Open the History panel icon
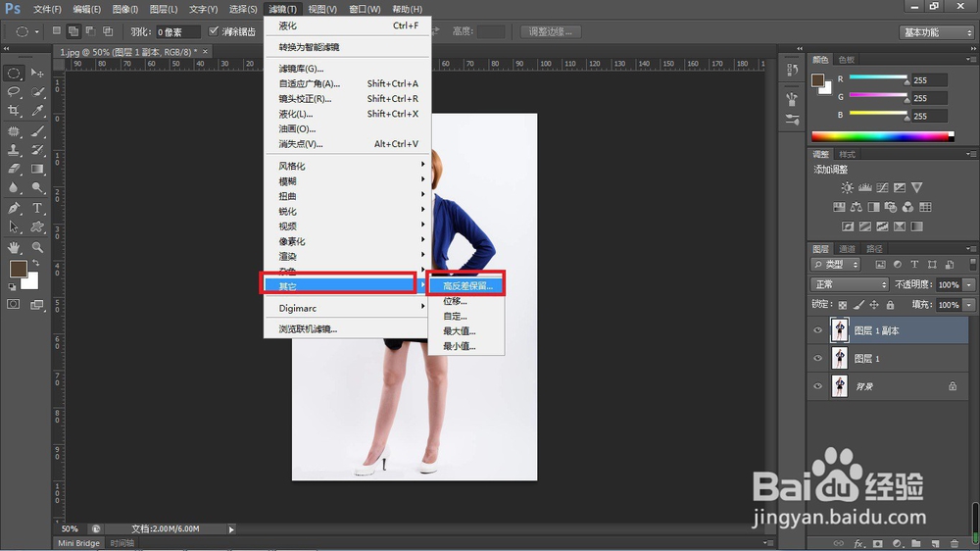Screen dimensions: 980x551 (x=793, y=70)
